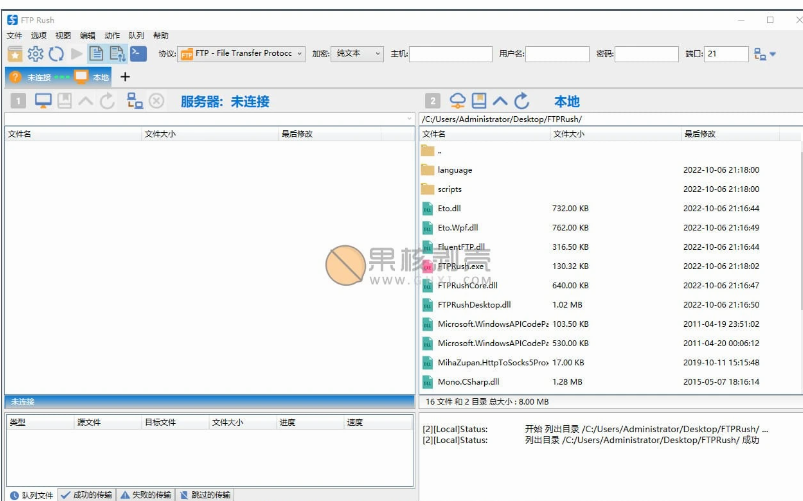Select the MihaZupan.HttpToSocks5Prox file
This screenshot has height=501, width=803.
609,363
